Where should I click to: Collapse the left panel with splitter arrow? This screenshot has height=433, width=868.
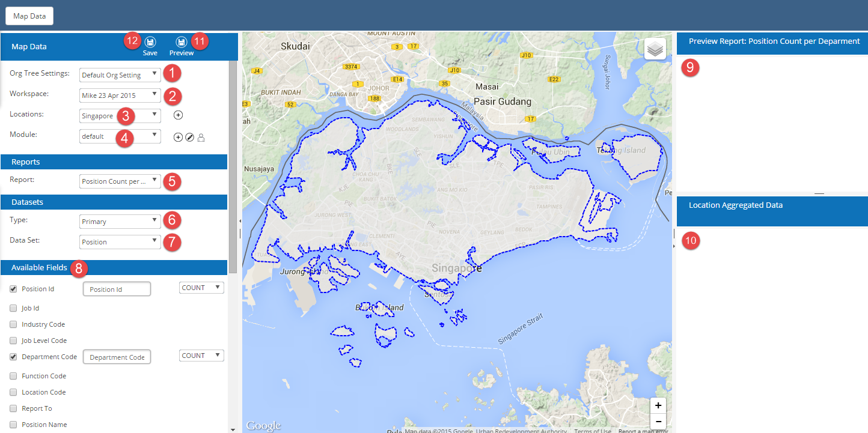tap(240, 221)
